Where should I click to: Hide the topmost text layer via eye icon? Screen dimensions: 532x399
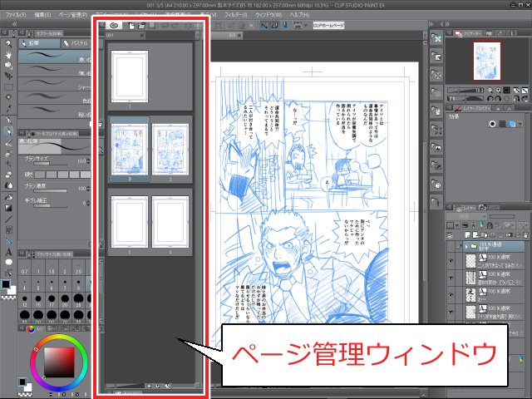pyautogui.click(x=451, y=260)
